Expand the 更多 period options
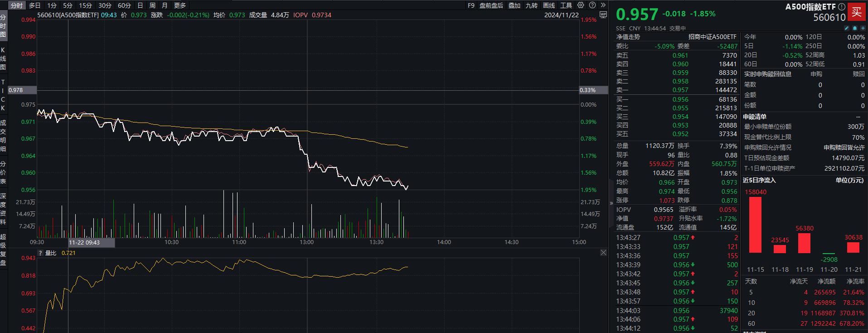The width and height of the screenshot is (868, 333). 180,5
